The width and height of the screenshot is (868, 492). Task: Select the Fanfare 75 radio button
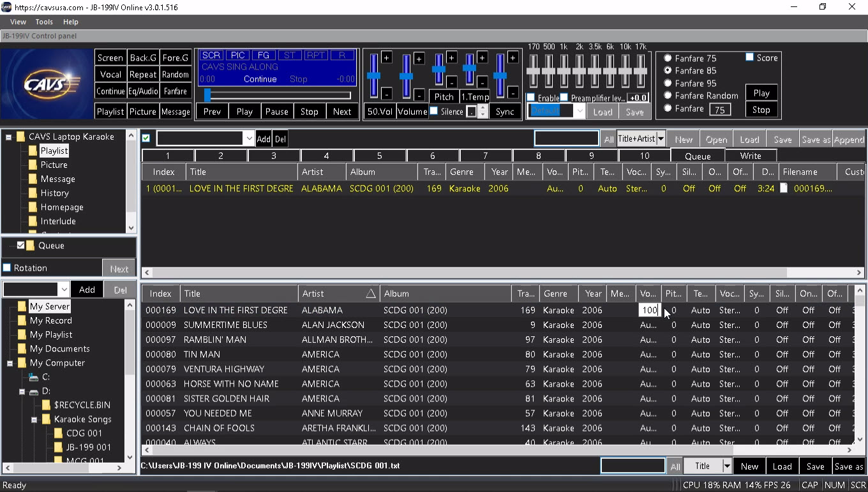point(668,58)
